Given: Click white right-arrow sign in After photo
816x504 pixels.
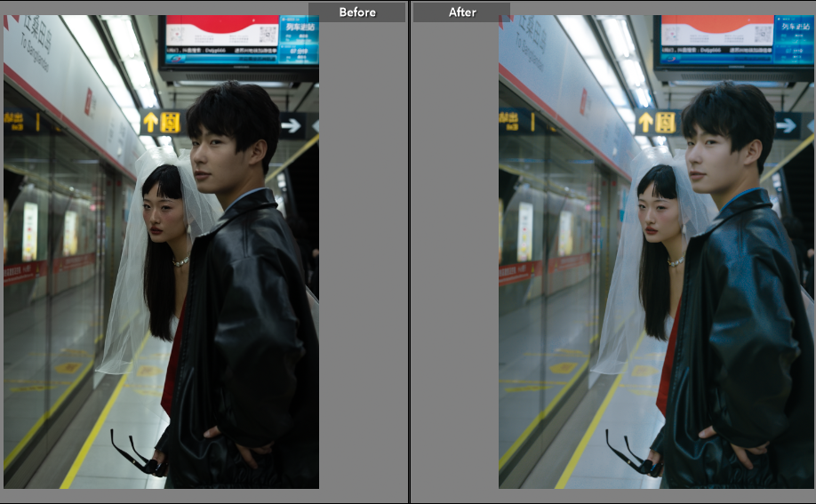Looking at the screenshot, I should (787, 125).
